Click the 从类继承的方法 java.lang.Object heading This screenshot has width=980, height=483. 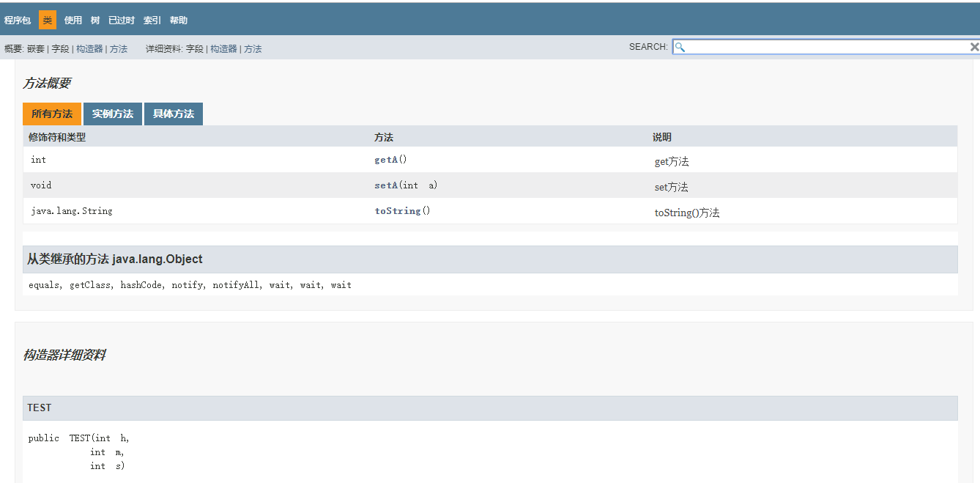click(x=115, y=259)
